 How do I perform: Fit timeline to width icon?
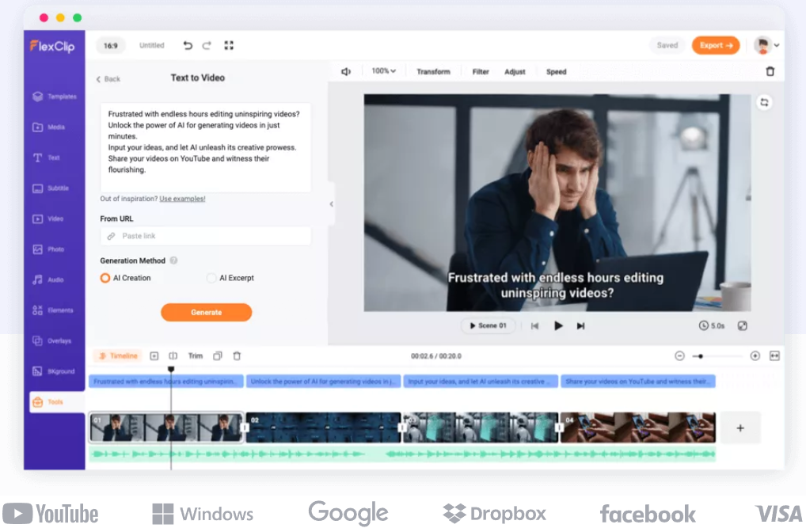point(774,355)
